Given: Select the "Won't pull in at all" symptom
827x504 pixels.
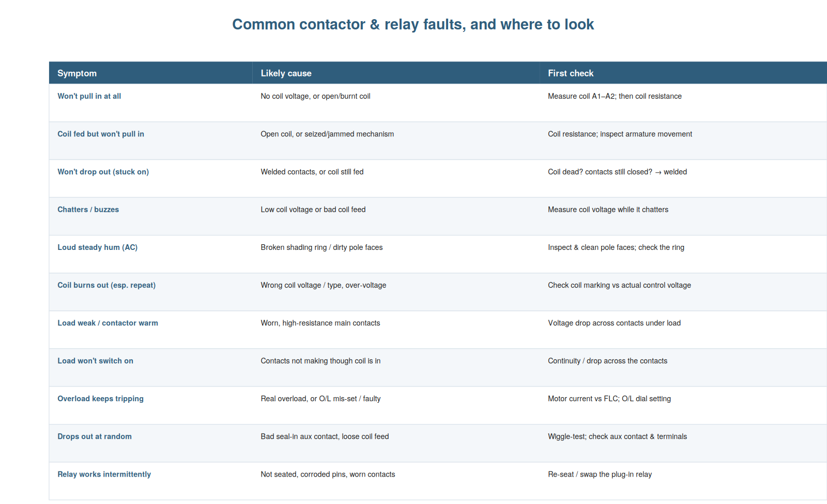Looking at the screenshot, I should [x=89, y=96].
